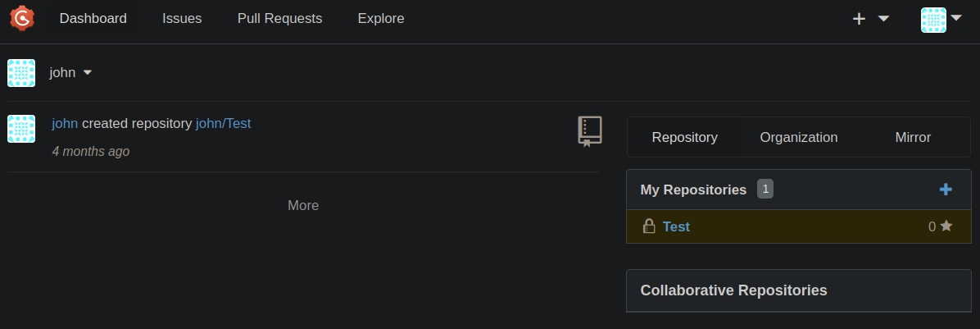Screen dimensions: 980x329
Task: Click the lock icon beside Test repository
Action: pos(649,226)
